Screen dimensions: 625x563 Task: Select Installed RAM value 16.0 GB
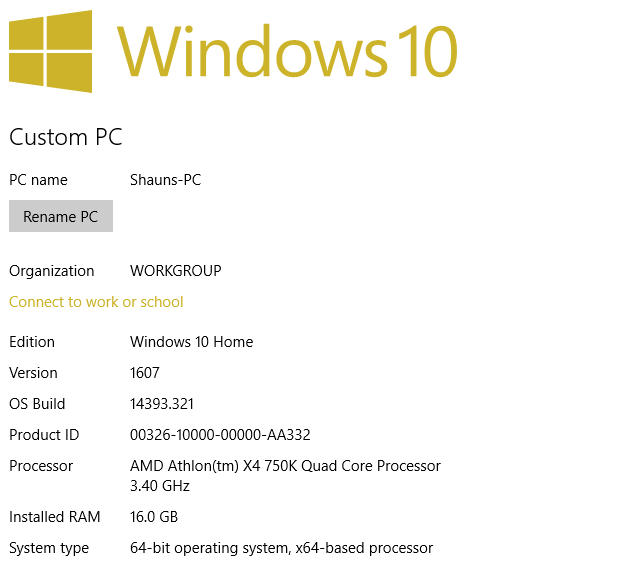tap(154, 517)
